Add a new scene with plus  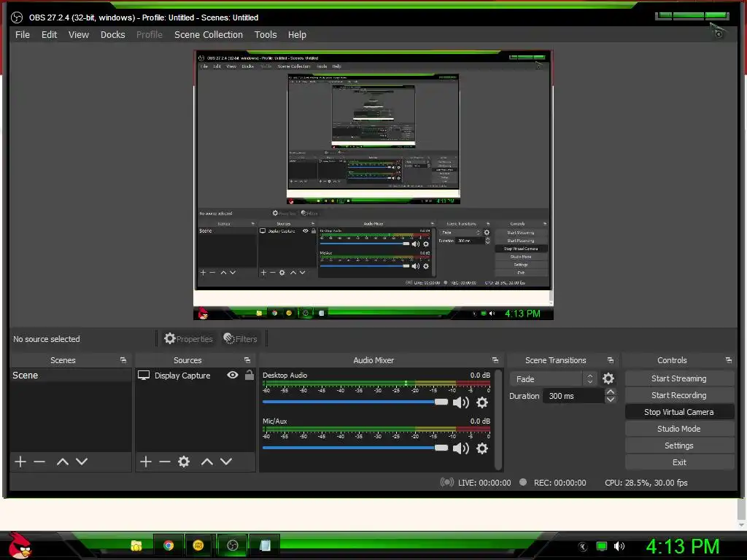click(x=20, y=462)
